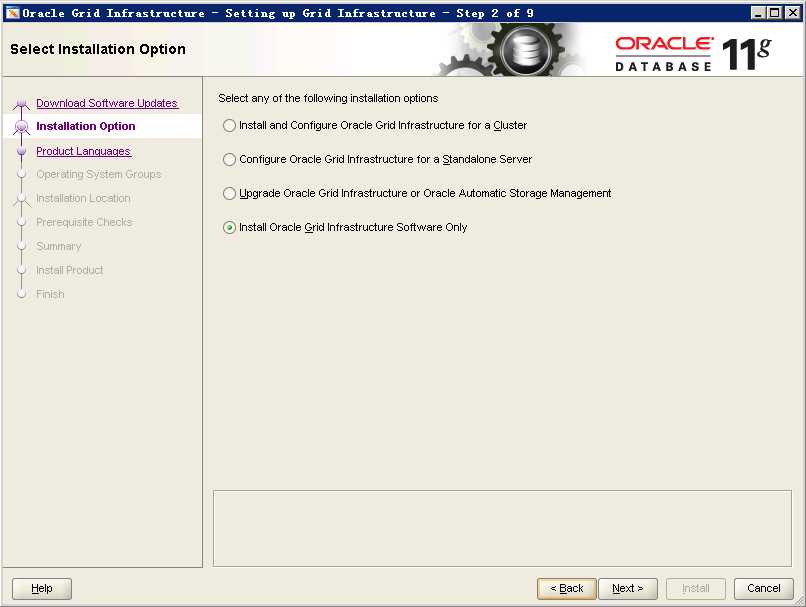Click the Prerequisite Checks step label
The image size is (806, 607).
pyautogui.click(x=84, y=222)
